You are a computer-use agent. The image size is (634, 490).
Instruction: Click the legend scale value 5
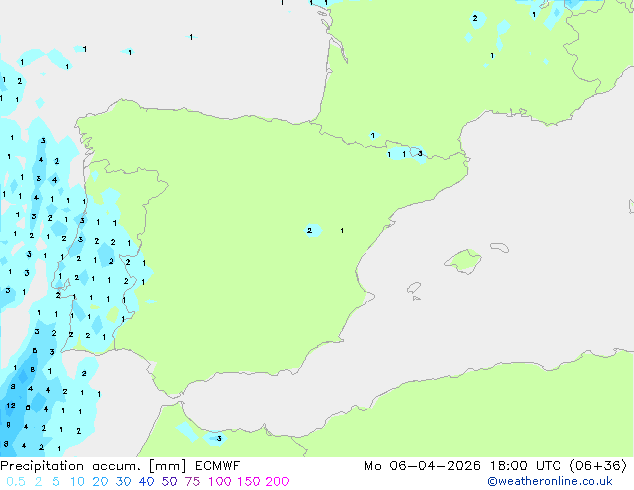[56, 482]
